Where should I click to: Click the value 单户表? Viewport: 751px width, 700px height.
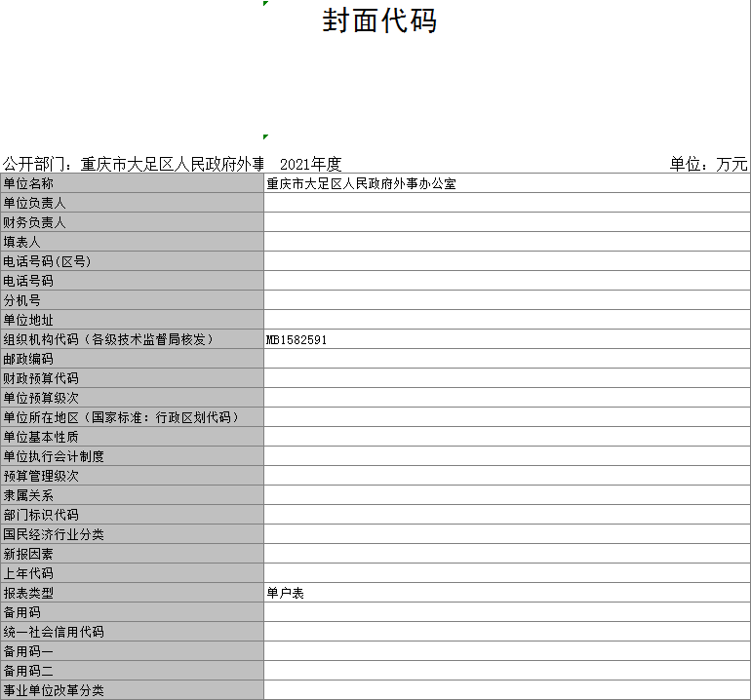coord(286,593)
